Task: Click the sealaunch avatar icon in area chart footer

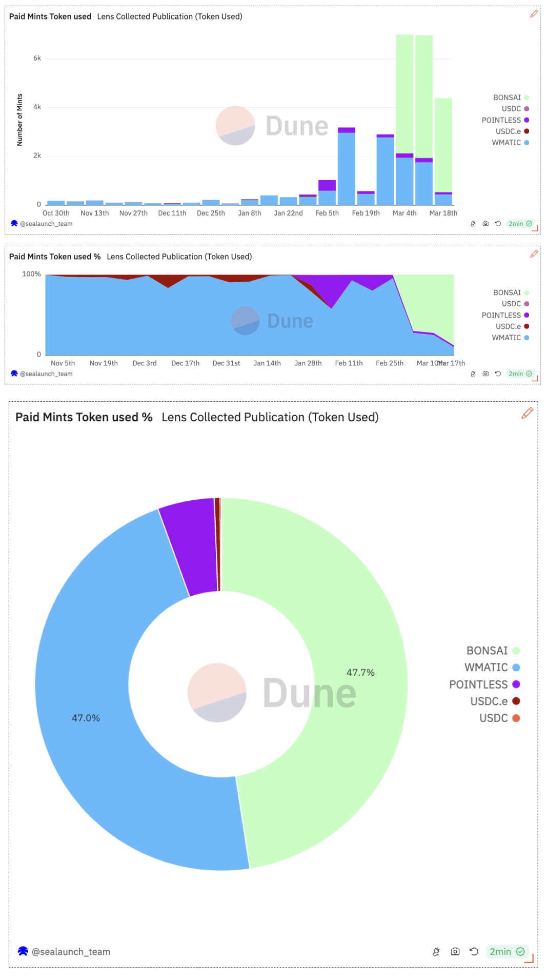Action: click(14, 373)
